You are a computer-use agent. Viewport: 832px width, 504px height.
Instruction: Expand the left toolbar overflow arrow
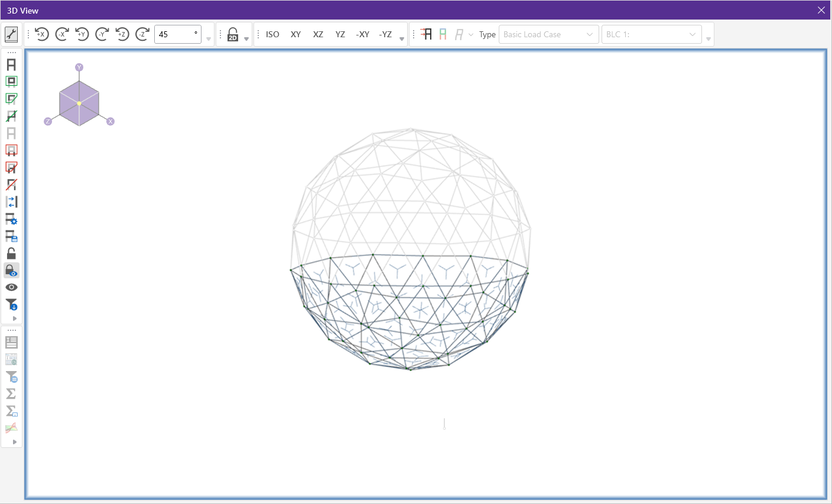coord(15,318)
